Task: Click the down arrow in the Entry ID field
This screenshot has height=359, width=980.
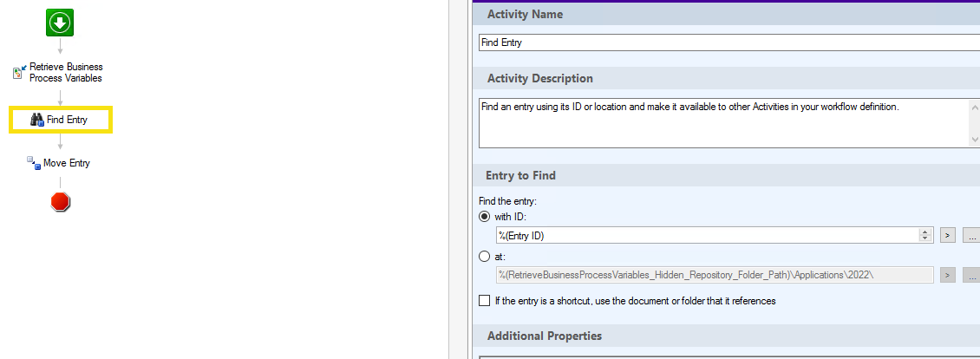Action: [x=925, y=238]
